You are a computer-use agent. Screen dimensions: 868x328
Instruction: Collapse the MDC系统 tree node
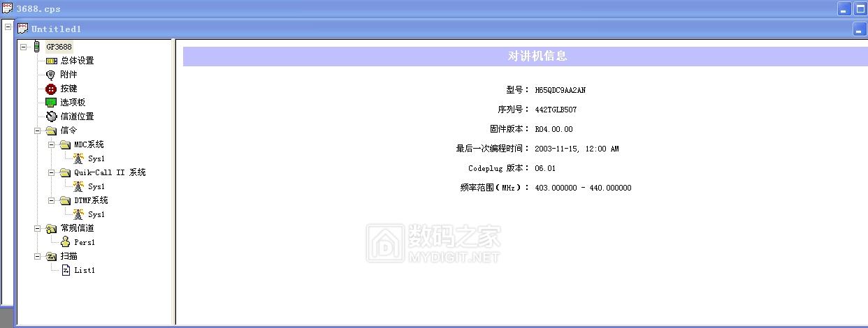(x=52, y=144)
